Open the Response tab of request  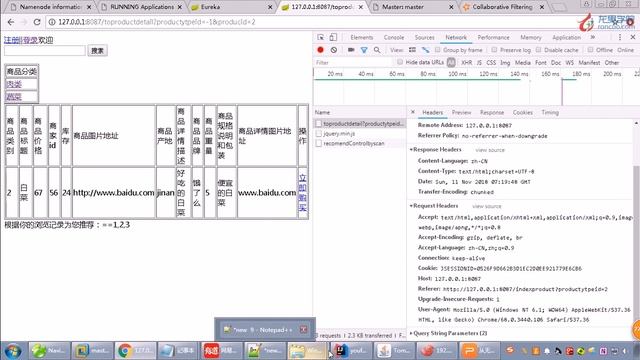point(492,112)
